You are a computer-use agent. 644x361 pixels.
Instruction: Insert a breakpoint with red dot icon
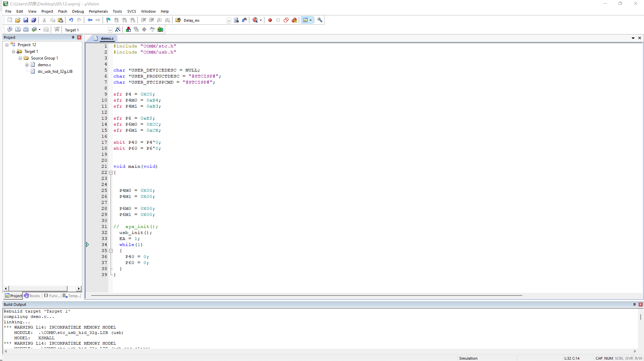click(x=270, y=20)
